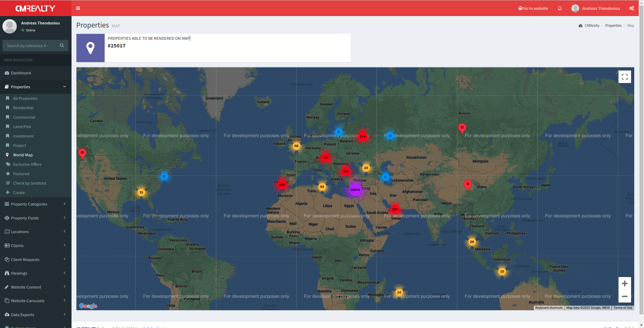The width and height of the screenshot is (644, 328).
Task: Click the red 105 cluster near Morocco
Action: [x=282, y=185]
